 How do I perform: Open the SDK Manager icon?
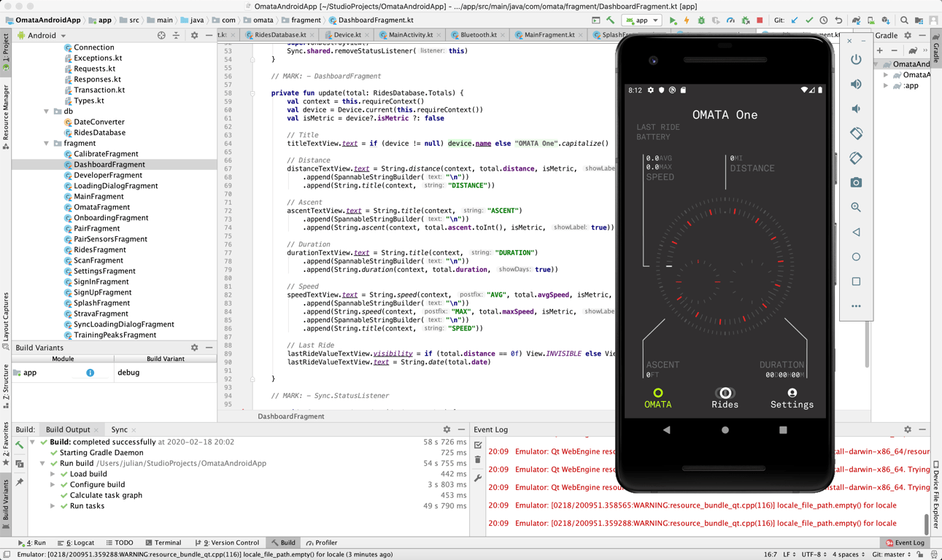pos(886,20)
